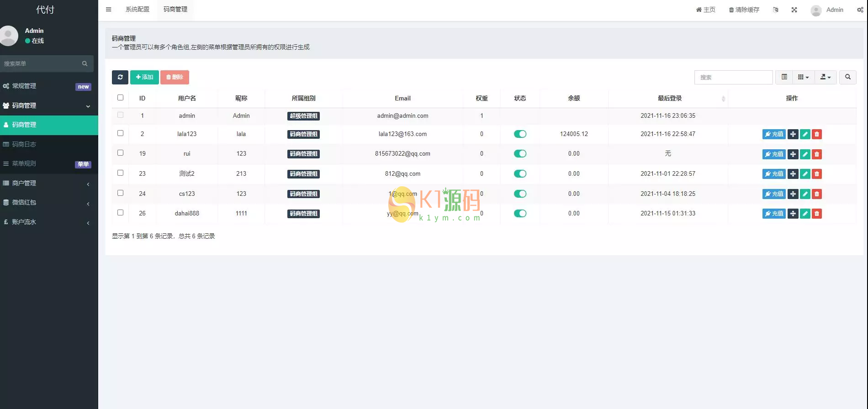Click the move icon in lala123 row
Viewport: 868px width, 409px height.
coord(793,134)
